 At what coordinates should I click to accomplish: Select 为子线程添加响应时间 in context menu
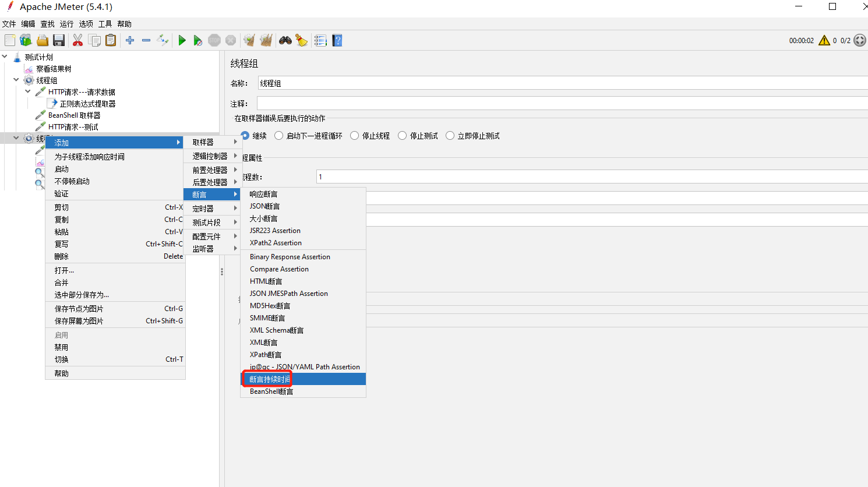115,157
